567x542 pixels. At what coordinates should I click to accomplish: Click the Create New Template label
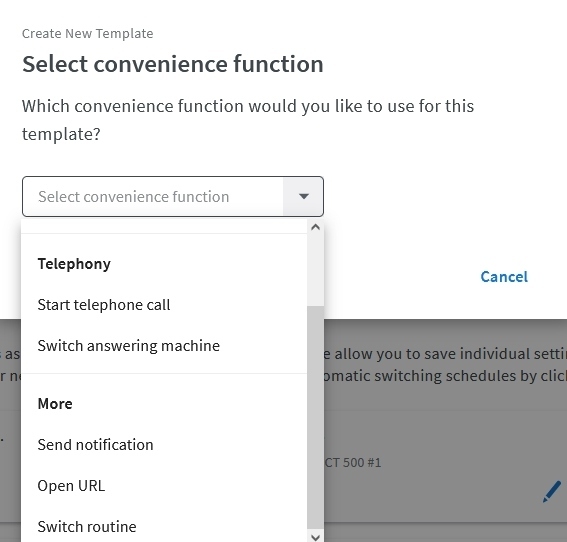click(88, 34)
